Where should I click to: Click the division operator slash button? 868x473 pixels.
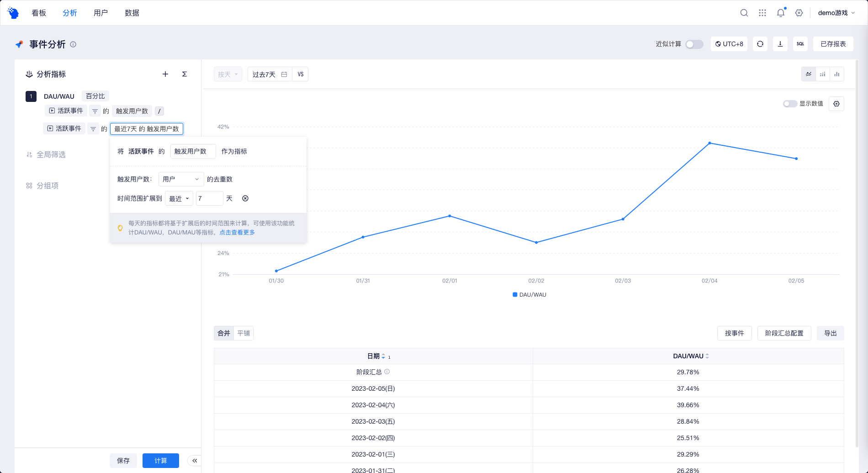click(159, 111)
